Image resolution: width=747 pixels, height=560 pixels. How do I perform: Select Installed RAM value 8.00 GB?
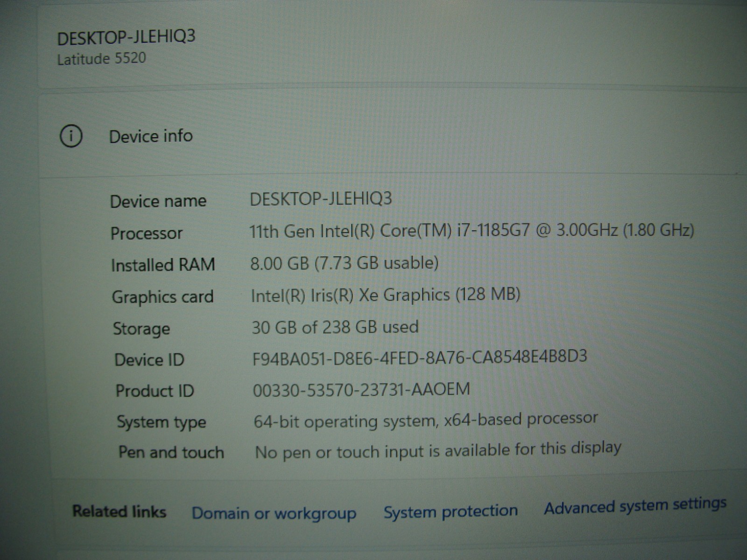(345, 263)
